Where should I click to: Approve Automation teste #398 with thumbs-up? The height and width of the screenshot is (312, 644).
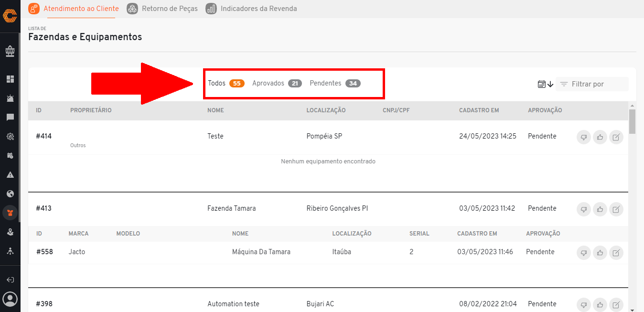coord(600,304)
